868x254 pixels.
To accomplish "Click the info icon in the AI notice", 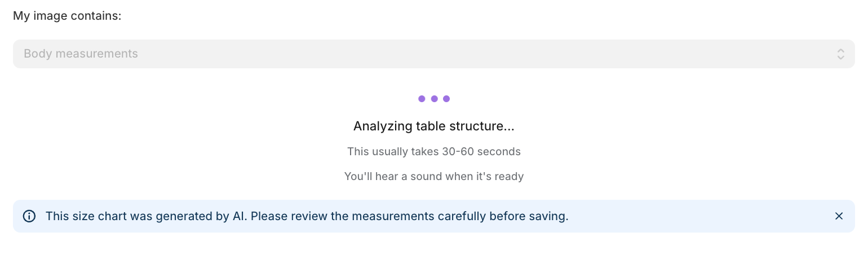I will tap(29, 216).
